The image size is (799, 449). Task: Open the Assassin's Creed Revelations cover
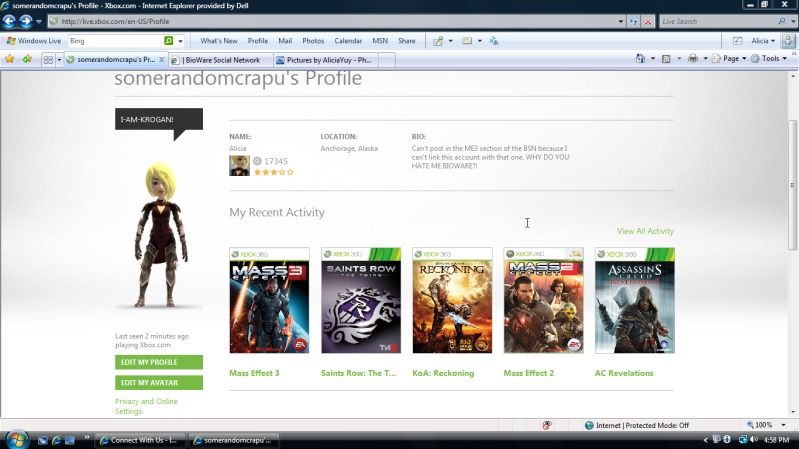click(634, 301)
